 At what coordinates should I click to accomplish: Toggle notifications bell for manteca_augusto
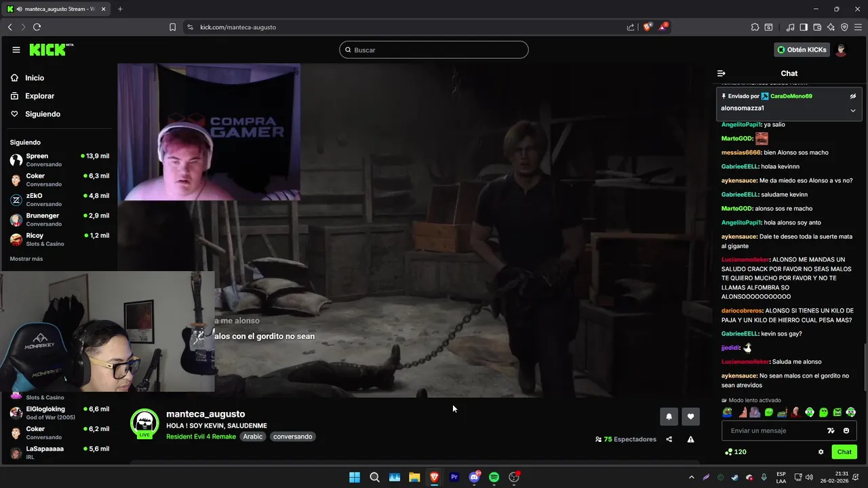669,417
